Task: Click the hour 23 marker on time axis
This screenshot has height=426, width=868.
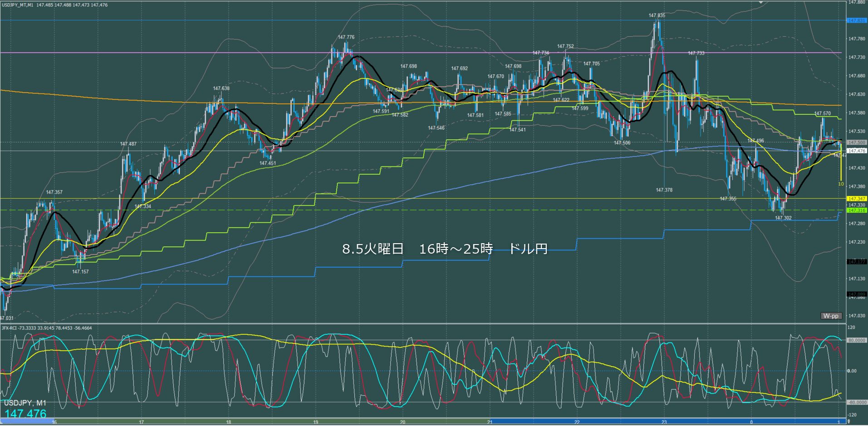Action: [664, 422]
